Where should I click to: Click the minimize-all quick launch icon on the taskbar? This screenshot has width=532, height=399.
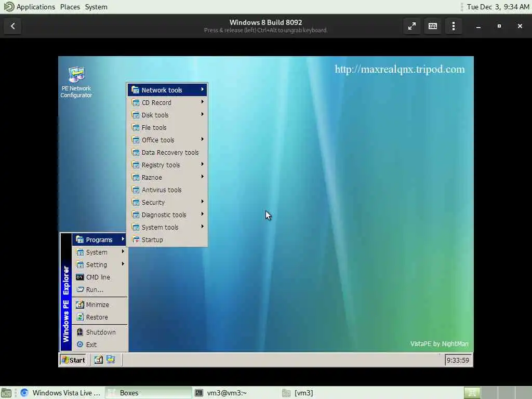(x=98, y=360)
